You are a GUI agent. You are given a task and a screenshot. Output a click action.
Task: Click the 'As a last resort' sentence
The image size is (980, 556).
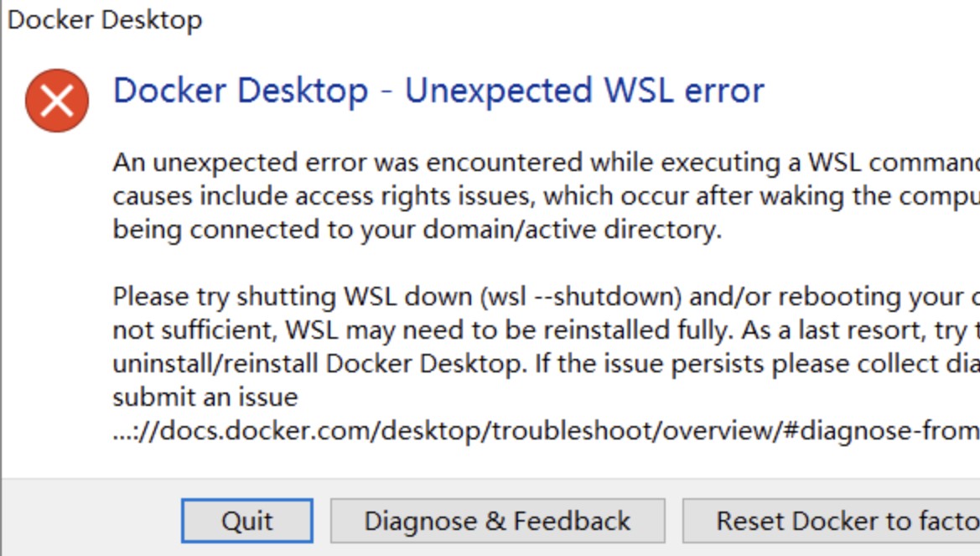(x=861, y=330)
